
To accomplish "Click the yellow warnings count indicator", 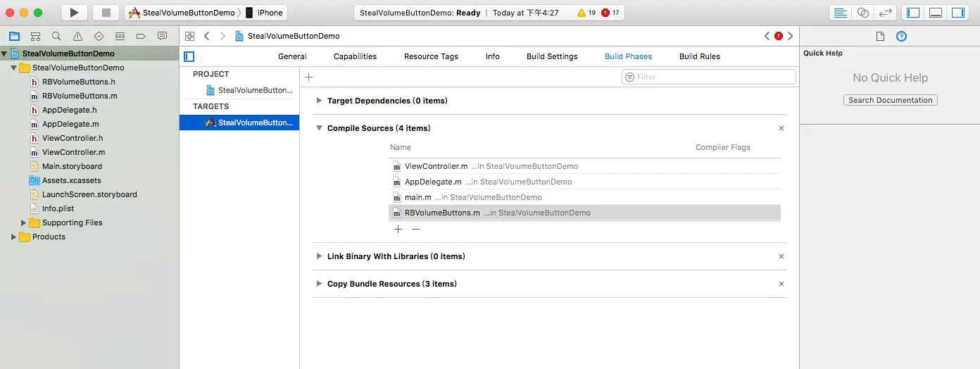I will pyautogui.click(x=586, y=13).
